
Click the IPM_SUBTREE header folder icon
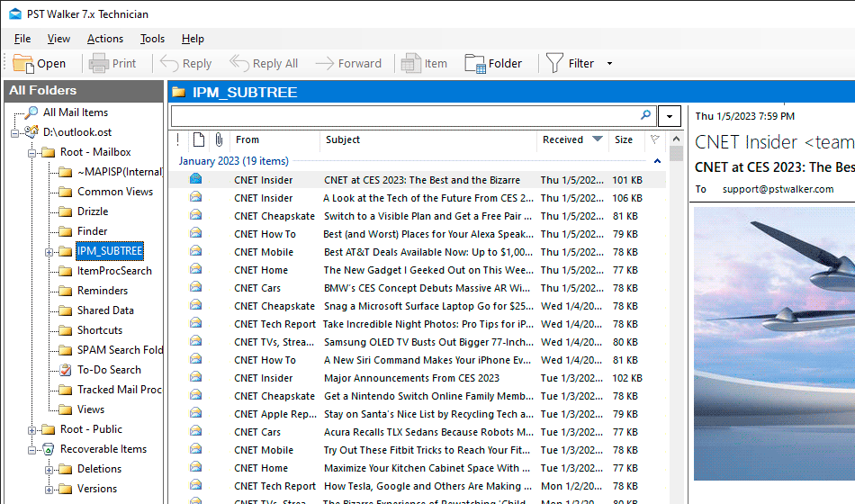pyautogui.click(x=179, y=92)
